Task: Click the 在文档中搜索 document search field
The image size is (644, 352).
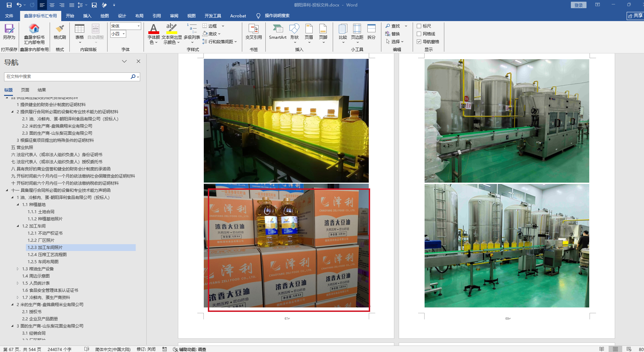Action: 67,77
